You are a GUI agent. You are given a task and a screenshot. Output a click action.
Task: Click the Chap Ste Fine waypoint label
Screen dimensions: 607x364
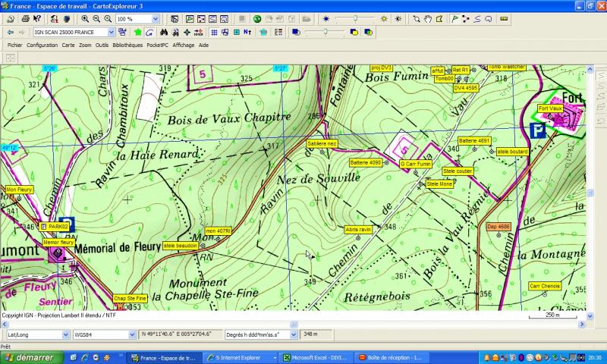tap(130, 298)
